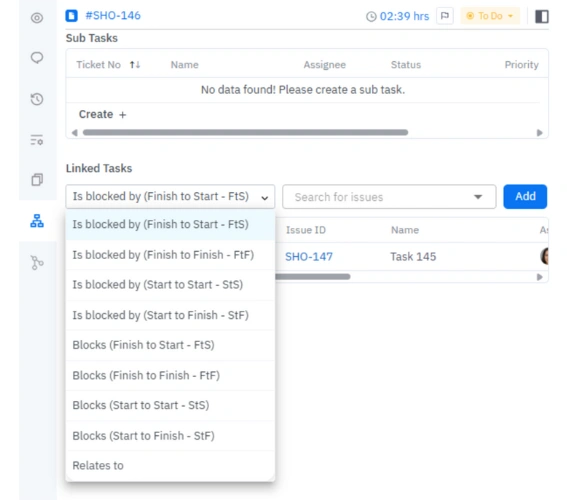This screenshot has width=567, height=500.
Task: Open the attachments copy icon in sidebar
Action: [37, 179]
